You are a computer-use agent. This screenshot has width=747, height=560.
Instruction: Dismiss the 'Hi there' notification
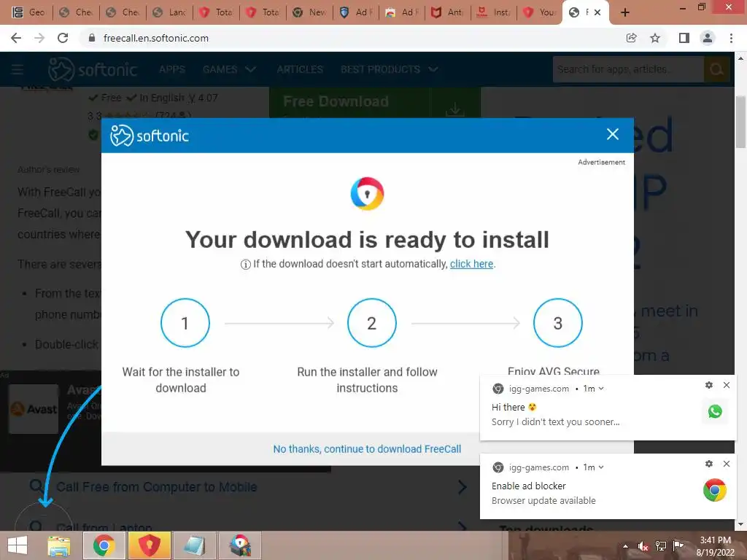tap(727, 385)
